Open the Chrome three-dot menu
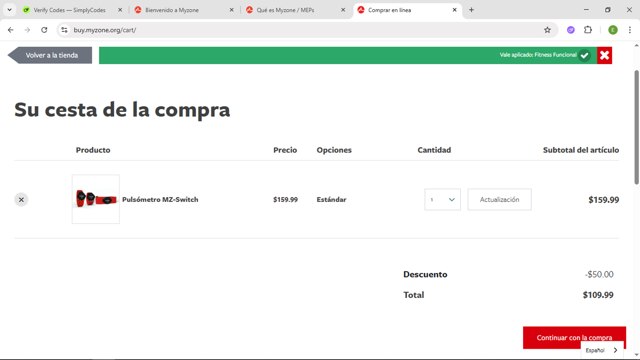 pyautogui.click(x=629, y=30)
